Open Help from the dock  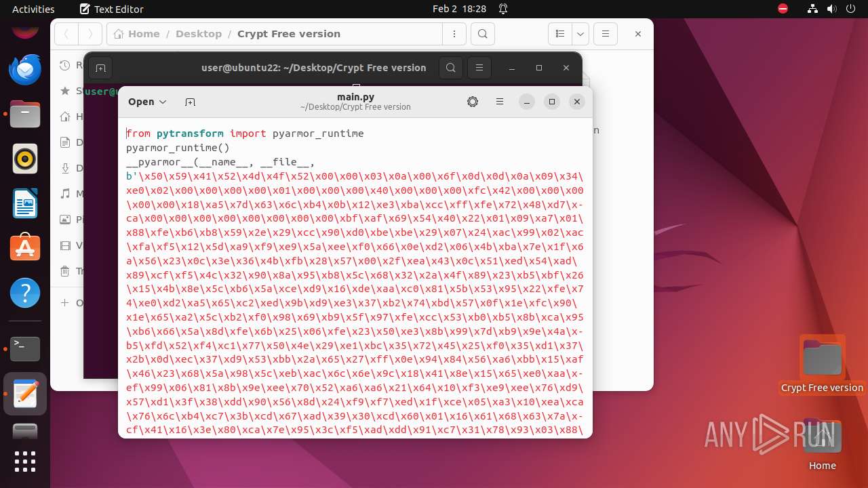25,293
